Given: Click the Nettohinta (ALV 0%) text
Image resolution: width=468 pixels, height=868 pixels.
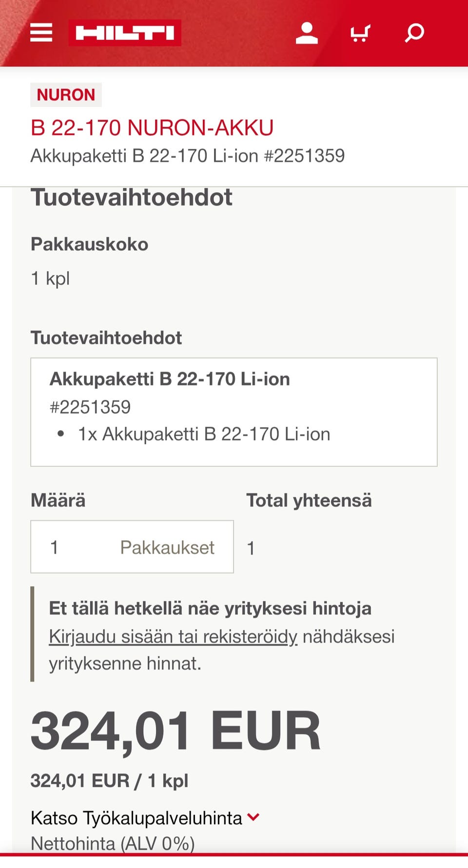Looking at the screenshot, I should (x=113, y=843).
